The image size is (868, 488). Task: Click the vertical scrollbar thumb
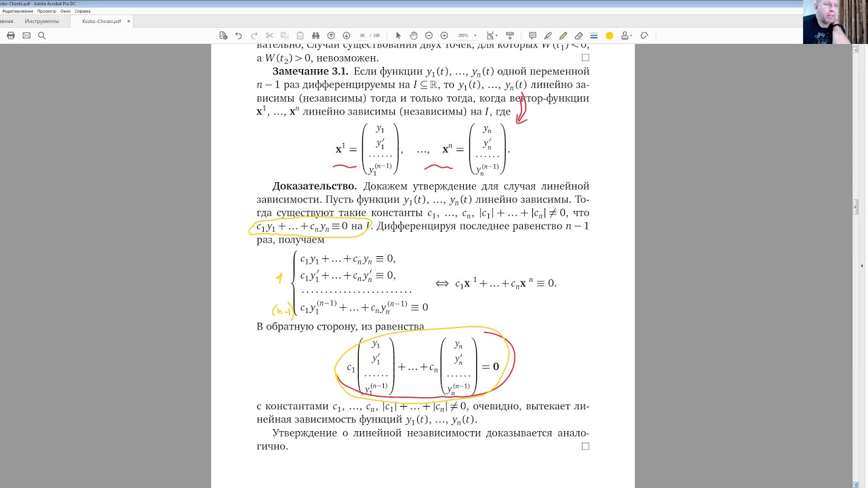click(x=856, y=207)
